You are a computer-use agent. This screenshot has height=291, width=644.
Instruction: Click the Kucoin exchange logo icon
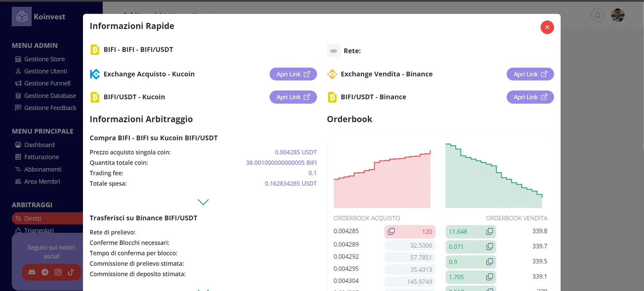[x=95, y=74]
